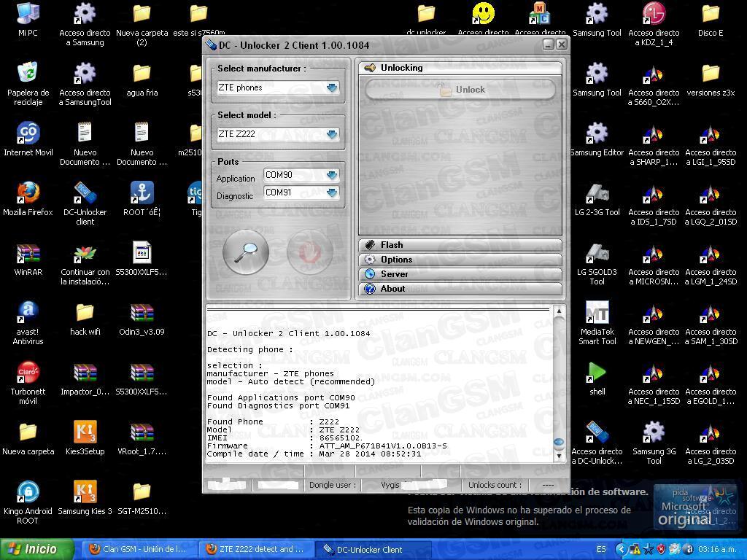
Task: Select Acceso directo a DC-Unlock icon
Action: (597, 443)
